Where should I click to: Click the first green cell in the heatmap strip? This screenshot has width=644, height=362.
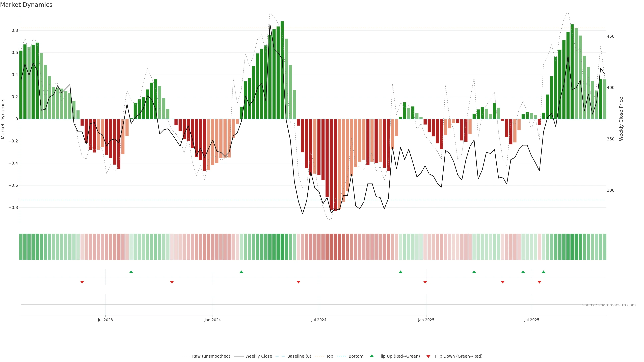click(21, 247)
